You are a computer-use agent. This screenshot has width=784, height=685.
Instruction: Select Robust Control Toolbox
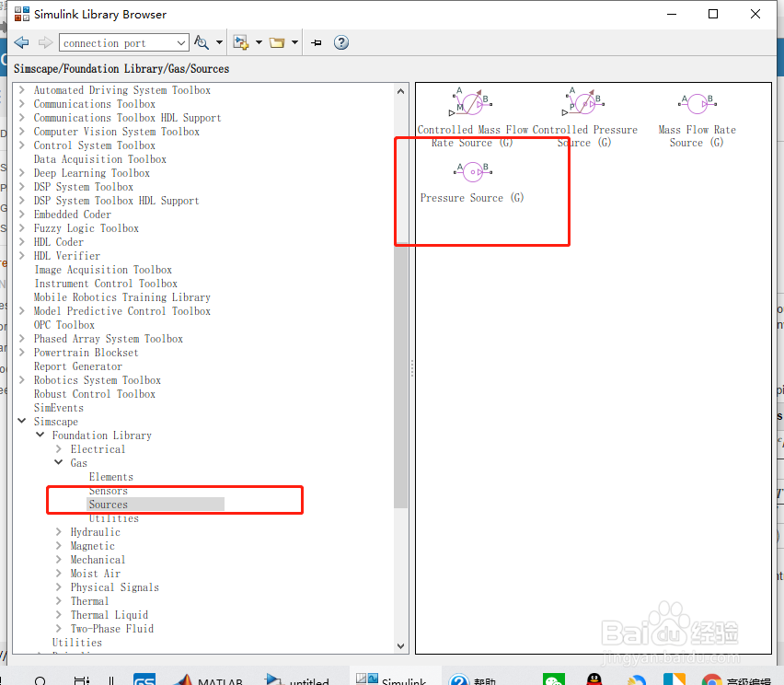coord(95,394)
